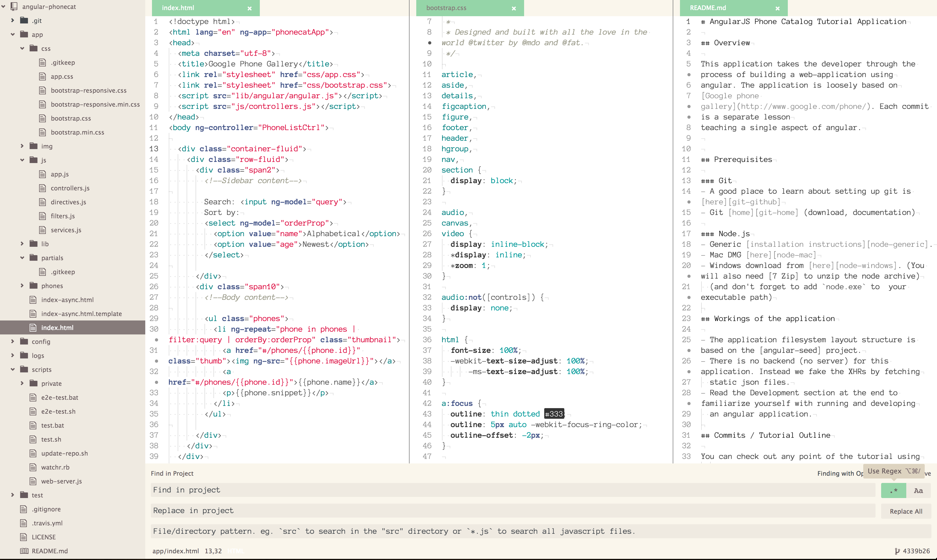Click into the File/directory pattern field
The height and width of the screenshot is (560, 937).
pos(541,531)
